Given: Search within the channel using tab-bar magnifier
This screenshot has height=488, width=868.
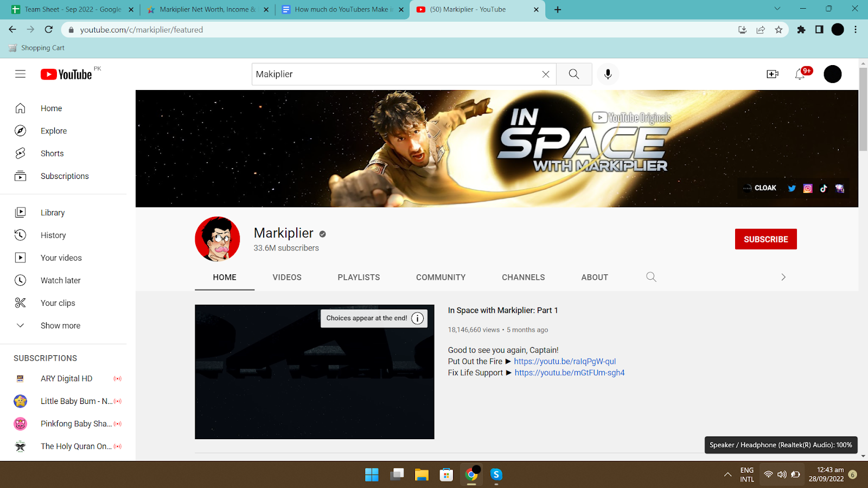Looking at the screenshot, I should point(652,277).
